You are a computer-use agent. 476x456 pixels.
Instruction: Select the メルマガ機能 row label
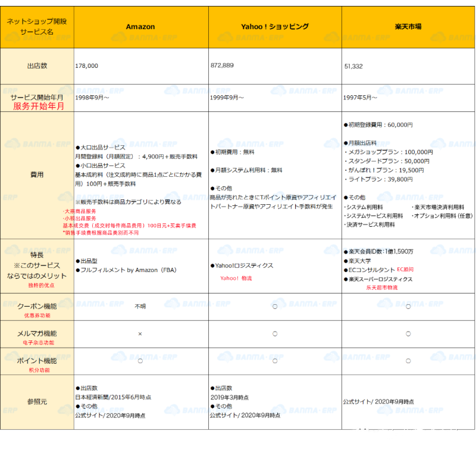(x=37, y=333)
